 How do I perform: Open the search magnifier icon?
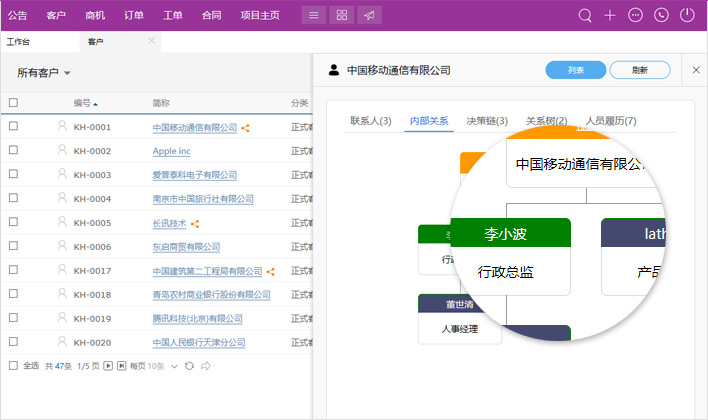point(585,15)
